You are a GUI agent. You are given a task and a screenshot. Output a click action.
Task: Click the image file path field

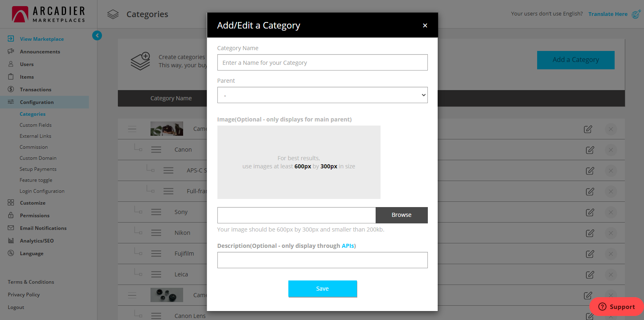[297, 215]
